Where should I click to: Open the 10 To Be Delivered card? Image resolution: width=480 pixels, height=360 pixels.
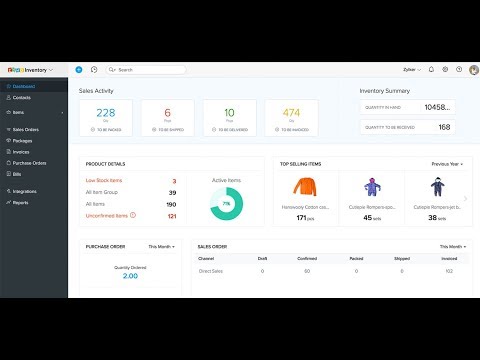[230, 118]
